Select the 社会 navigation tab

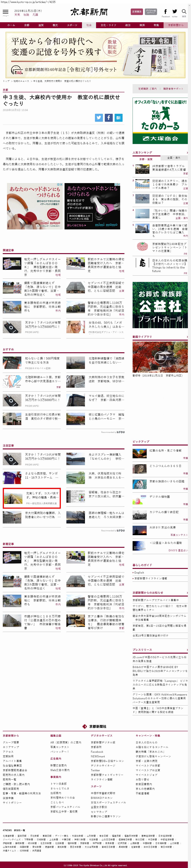tap(89, 25)
